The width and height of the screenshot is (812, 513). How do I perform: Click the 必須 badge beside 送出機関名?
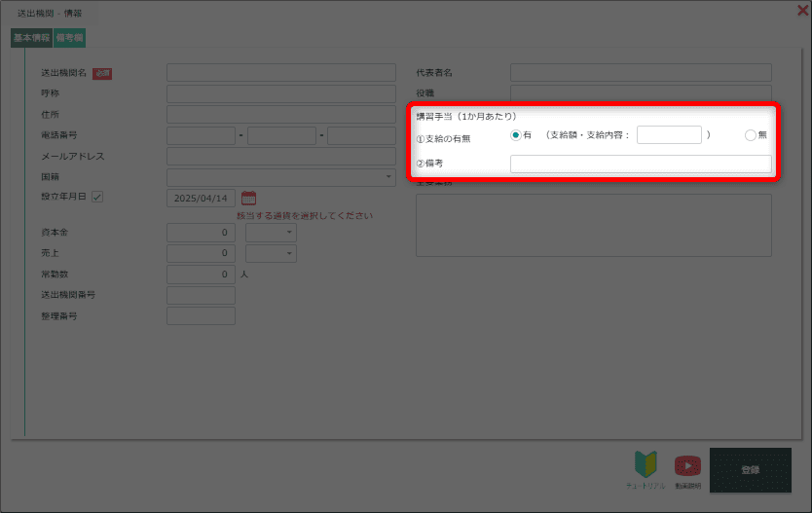point(102,74)
